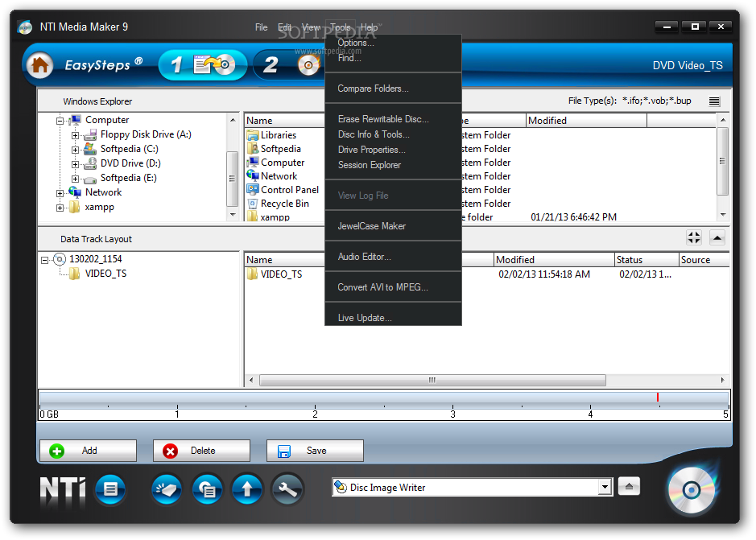Image resolution: width=756 pixels, height=540 pixels.
Task: Click the Add button
Action: coord(89,451)
